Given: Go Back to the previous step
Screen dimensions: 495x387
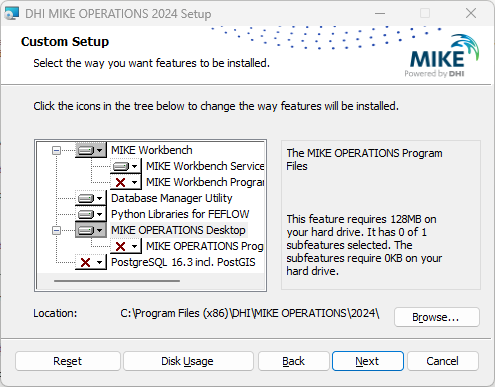Looking at the screenshot, I should tap(294, 361).
